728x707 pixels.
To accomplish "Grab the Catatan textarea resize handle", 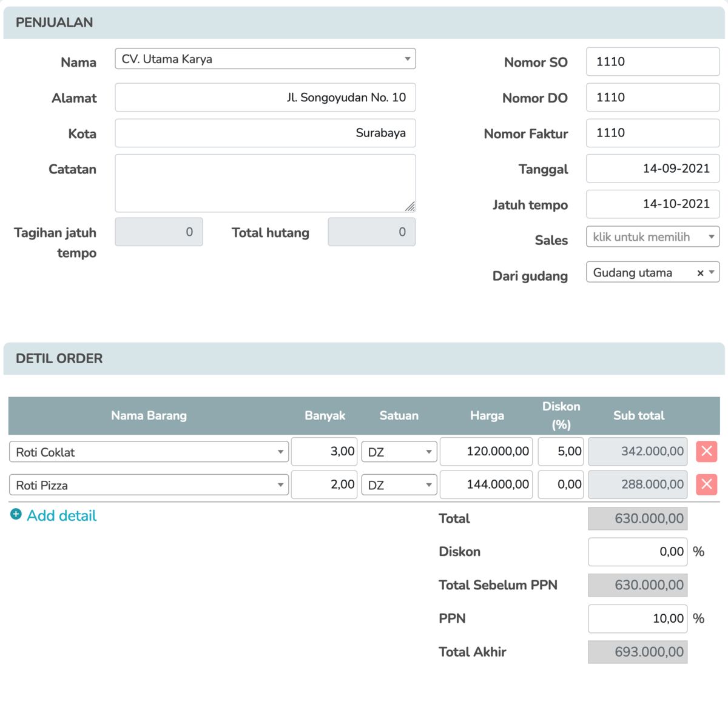I will [410, 206].
